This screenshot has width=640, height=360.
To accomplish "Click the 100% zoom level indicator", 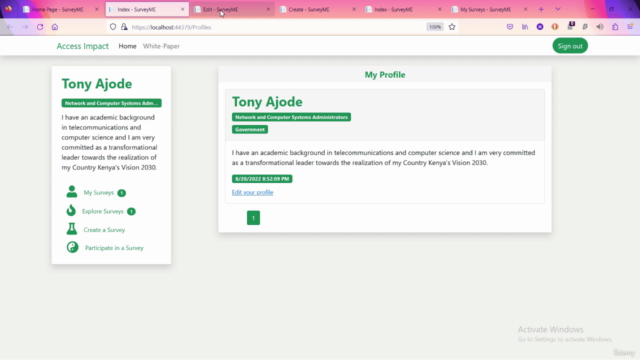I will tap(435, 27).
